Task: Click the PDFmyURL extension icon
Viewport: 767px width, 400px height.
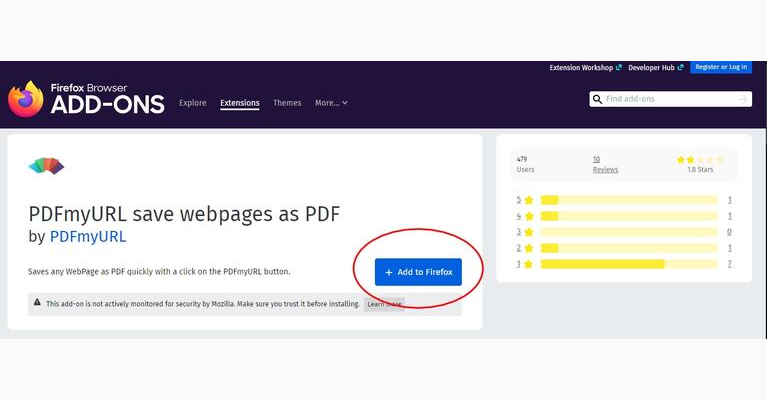Action: pos(46,166)
